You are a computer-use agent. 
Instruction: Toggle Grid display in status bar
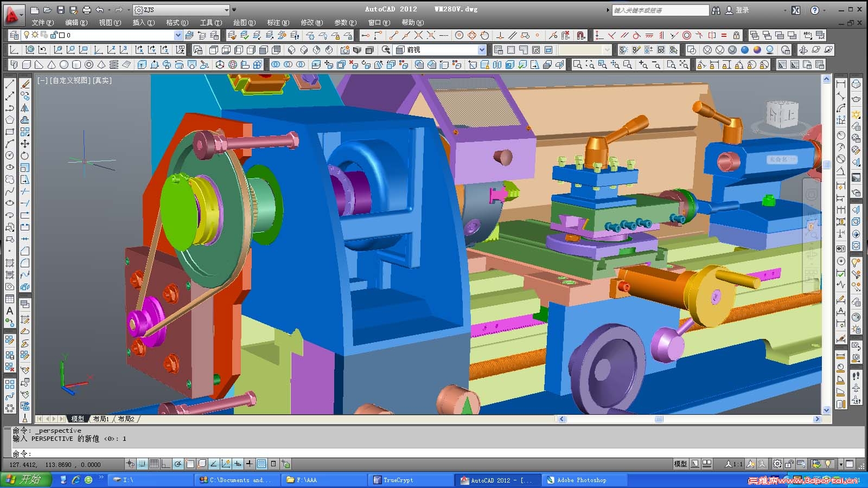click(154, 464)
